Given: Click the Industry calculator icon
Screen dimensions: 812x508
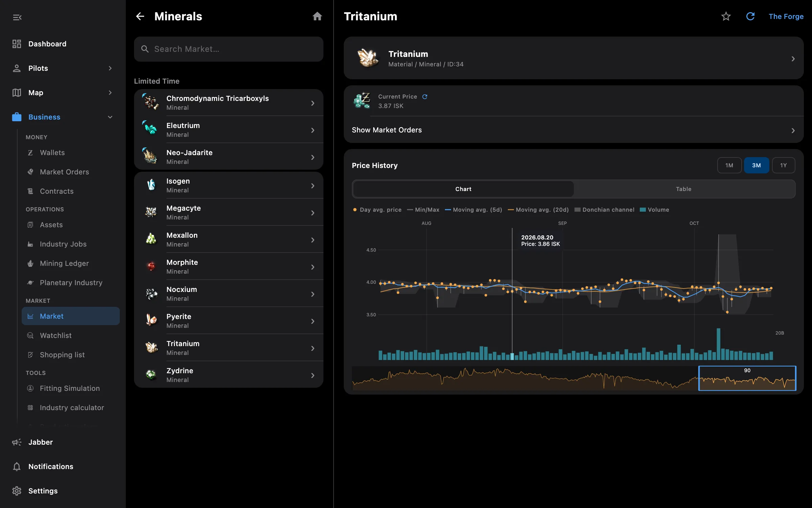Looking at the screenshot, I should (30, 407).
